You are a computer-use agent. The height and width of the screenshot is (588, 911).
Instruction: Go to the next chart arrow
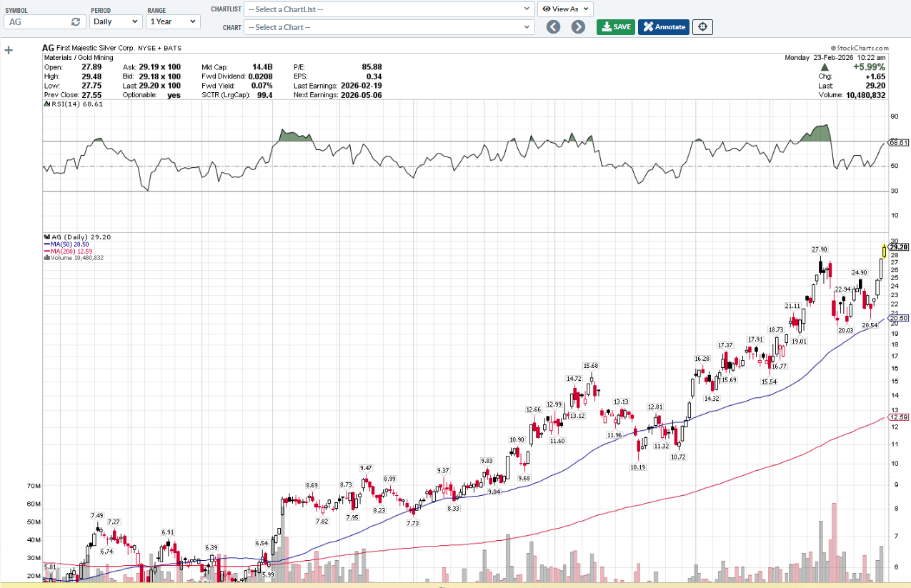point(578,27)
